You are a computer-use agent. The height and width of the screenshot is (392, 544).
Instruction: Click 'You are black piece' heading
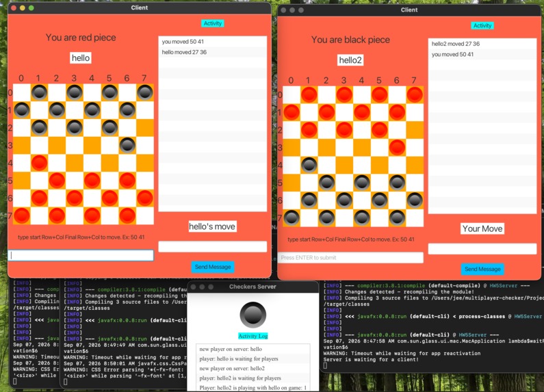pos(350,40)
